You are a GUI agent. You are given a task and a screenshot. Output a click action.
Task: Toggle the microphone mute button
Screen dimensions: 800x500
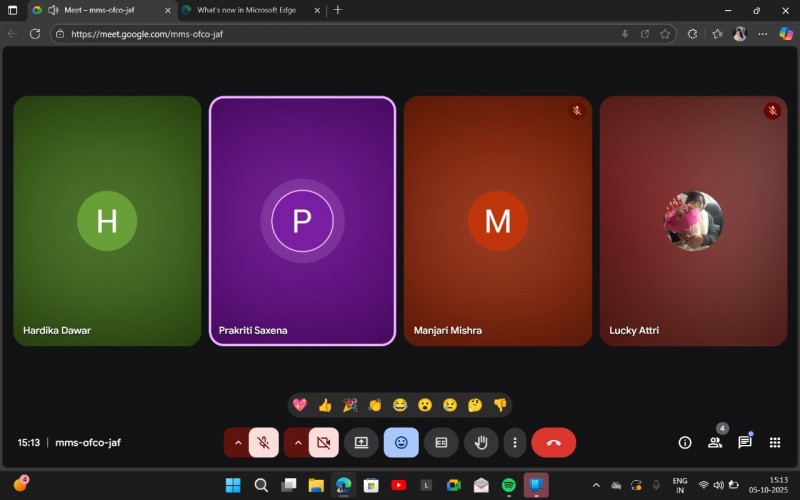(x=264, y=442)
